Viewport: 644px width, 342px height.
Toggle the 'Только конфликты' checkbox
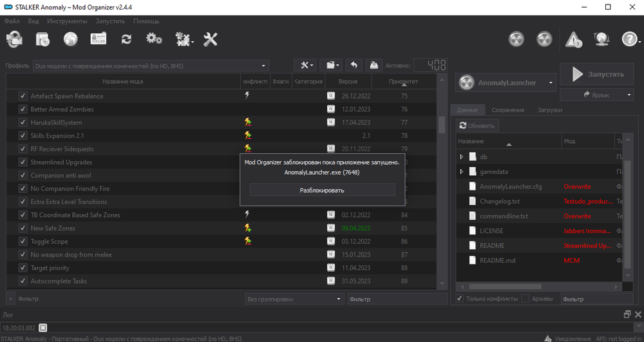pyautogui.click(x=460, y=299)
